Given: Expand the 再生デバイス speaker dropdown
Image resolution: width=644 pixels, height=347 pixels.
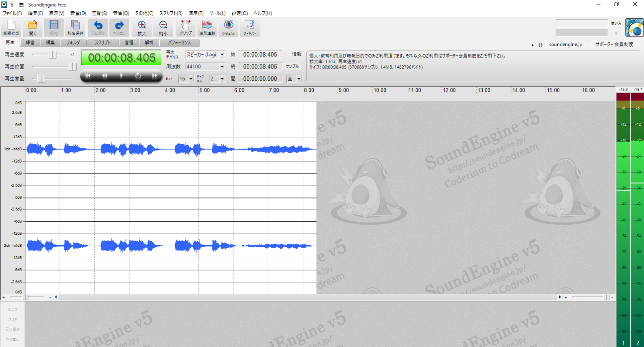Looking at the screenshot, I should click(x=222, y=55).
